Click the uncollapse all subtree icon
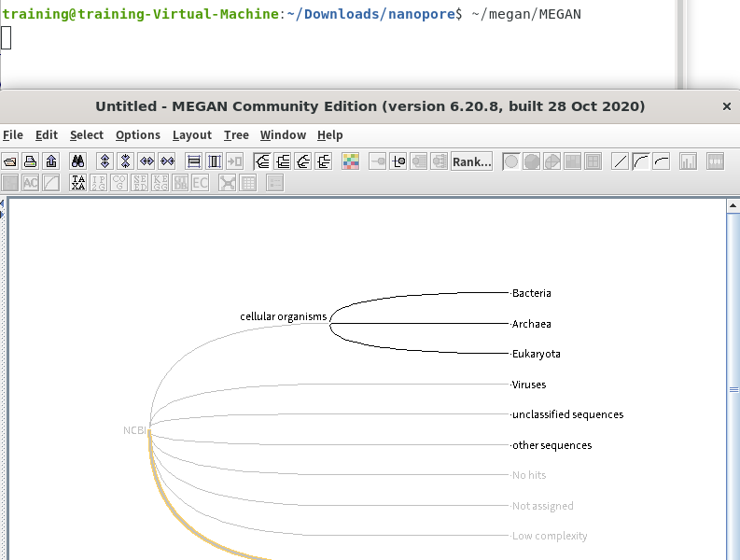 [x=440, y=161]
